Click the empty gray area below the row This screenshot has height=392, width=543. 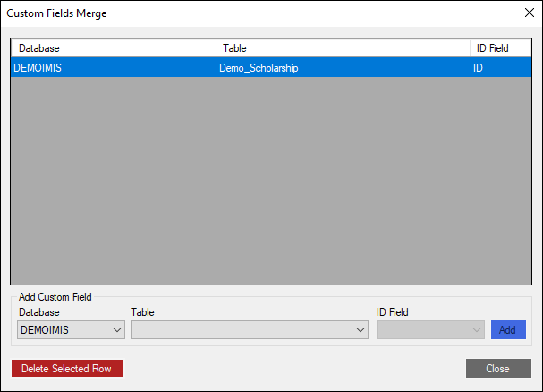tap(271, 179)
